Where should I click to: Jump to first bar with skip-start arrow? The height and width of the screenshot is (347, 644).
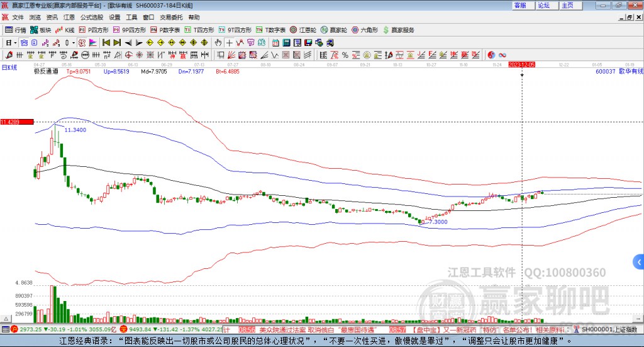point(106,43)
